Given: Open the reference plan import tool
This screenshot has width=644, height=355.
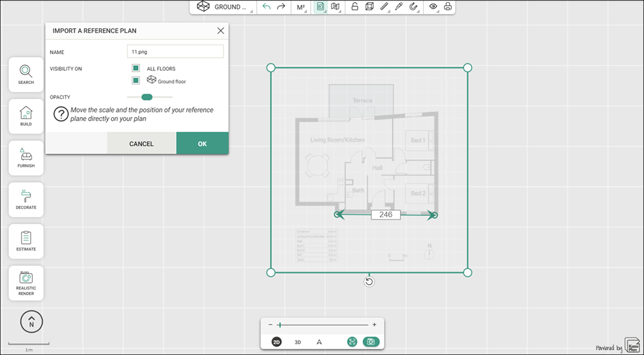Looking at the screenshot, I should point(320,7).
